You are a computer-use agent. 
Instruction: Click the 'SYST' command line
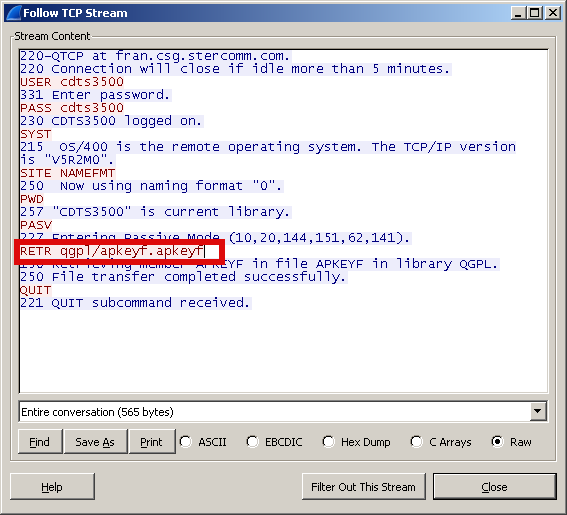point(36,134)
